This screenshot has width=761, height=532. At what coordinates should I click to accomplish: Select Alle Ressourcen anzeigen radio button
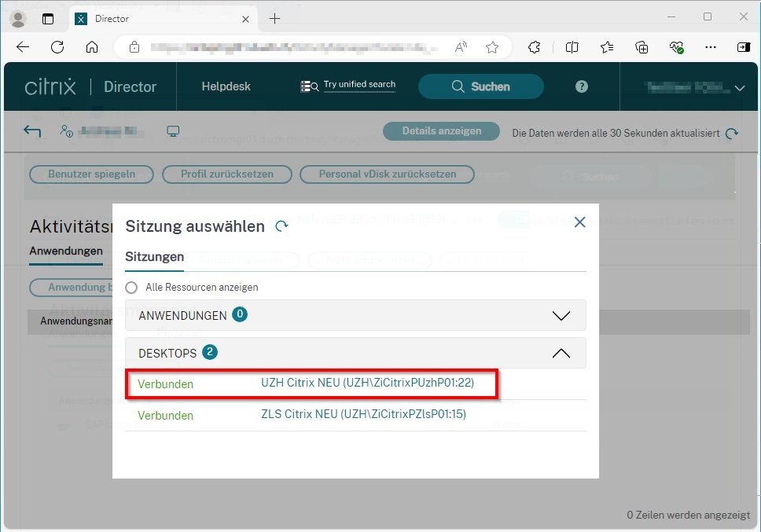pyautogui.click(x=132, y=288)
